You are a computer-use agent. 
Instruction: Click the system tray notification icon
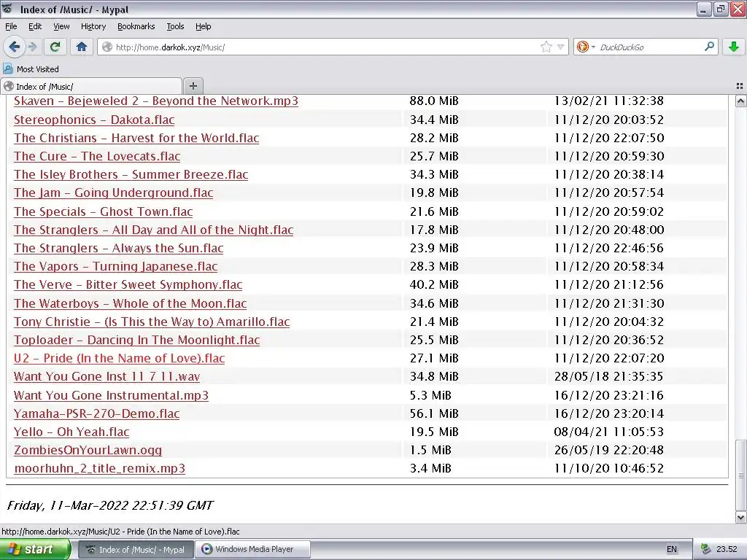706,549
